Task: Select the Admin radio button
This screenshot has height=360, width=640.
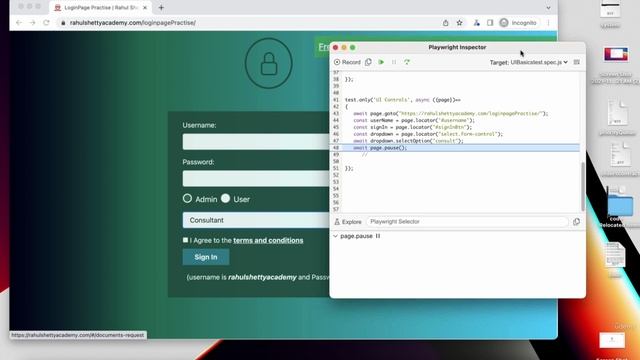Action: (x=187, y=198)
